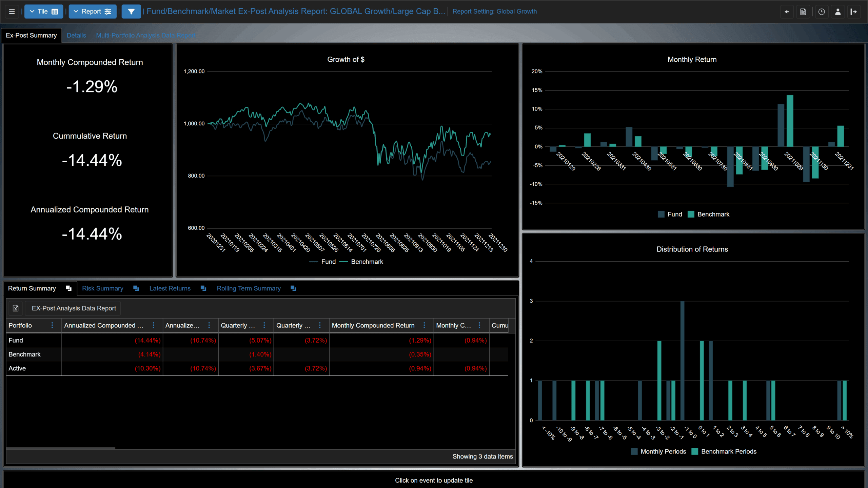Click the logout exit icon

[x=854, y=12]
